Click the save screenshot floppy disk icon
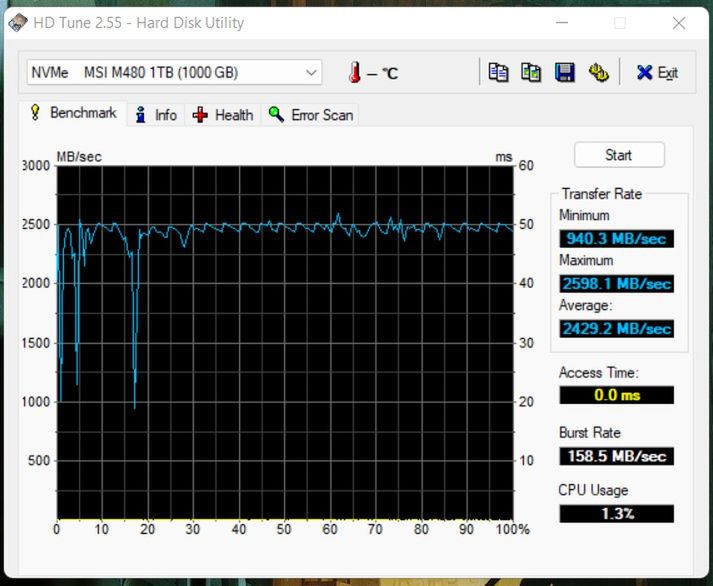 564,73
